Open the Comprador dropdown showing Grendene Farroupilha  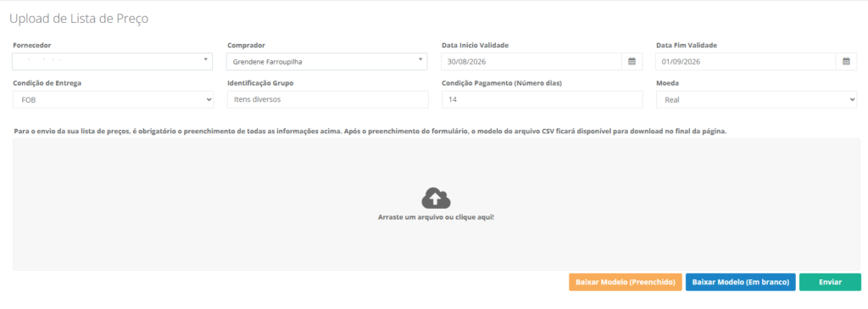tap(326, 62)
